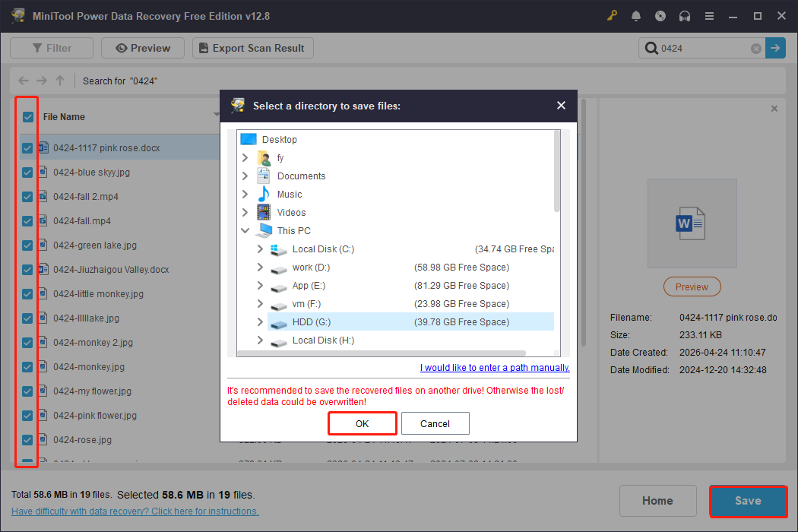Expand the Documents folder node
This screenshot has height=532, width=798.
[245, 176]
